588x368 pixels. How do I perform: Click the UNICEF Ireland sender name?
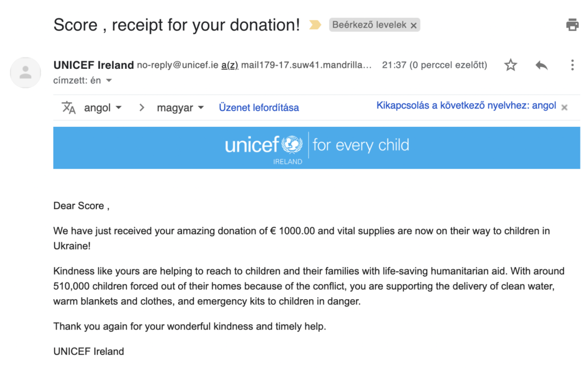tap(94, 65)
